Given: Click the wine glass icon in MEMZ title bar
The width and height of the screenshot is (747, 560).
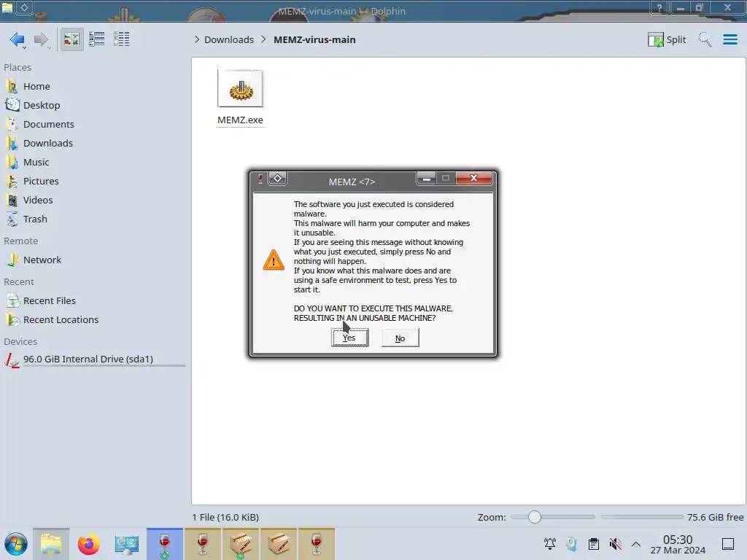Looking at the screenshot, I should click(260, 179).
